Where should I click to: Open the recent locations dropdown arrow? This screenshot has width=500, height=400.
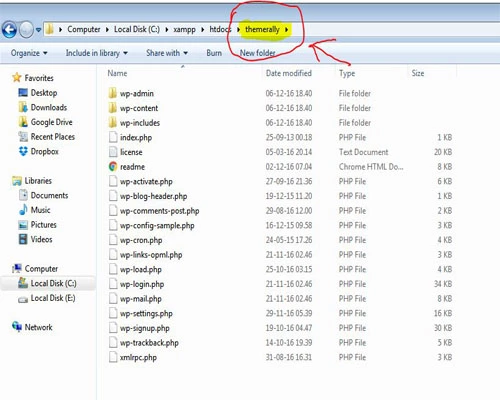tap(38, 30)
